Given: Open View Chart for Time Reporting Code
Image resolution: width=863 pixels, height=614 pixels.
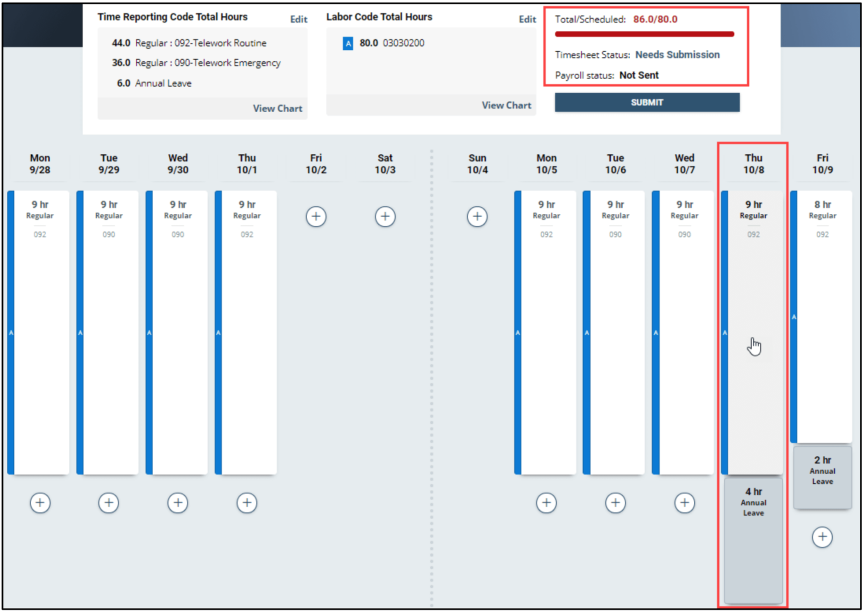Looking at the screenshot, I should coord(277,108).
